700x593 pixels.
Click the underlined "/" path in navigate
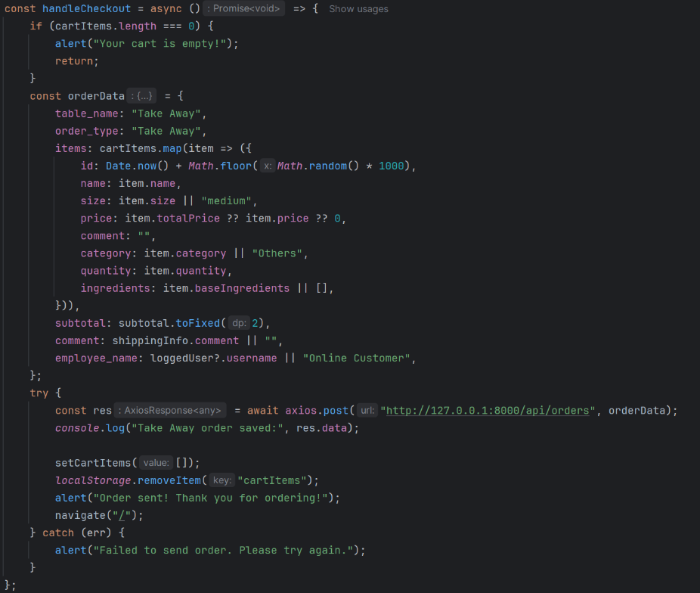(x=118, y=515)
